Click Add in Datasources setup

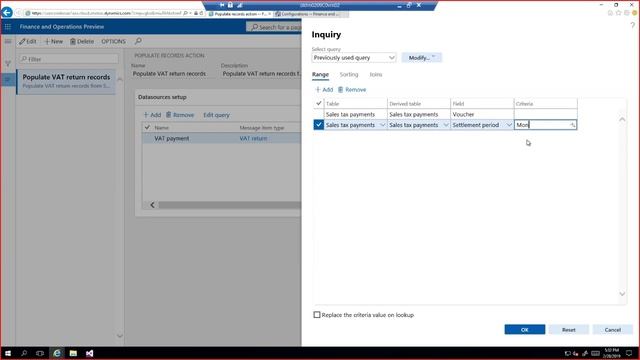pyautogui.click(x=152, y=115)
